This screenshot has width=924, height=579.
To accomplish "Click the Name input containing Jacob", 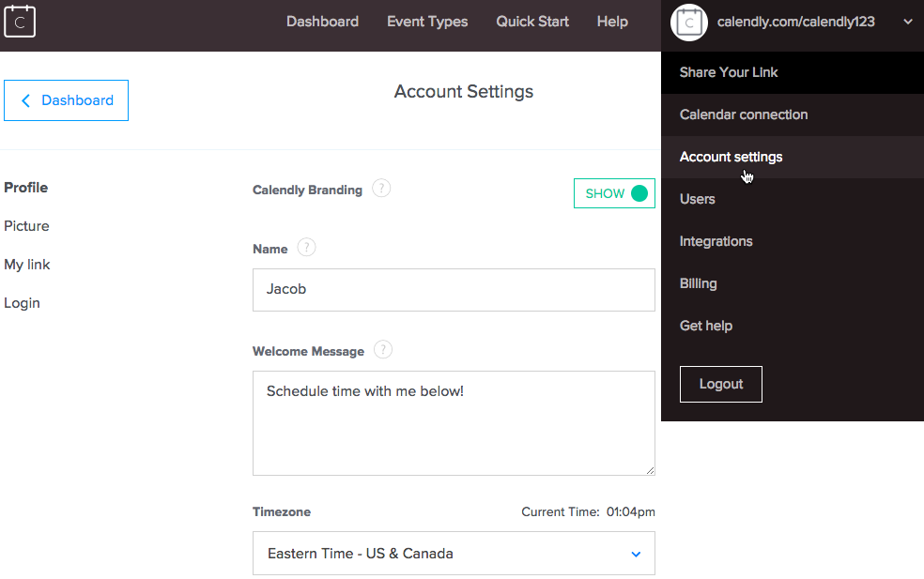I will 454,290.
